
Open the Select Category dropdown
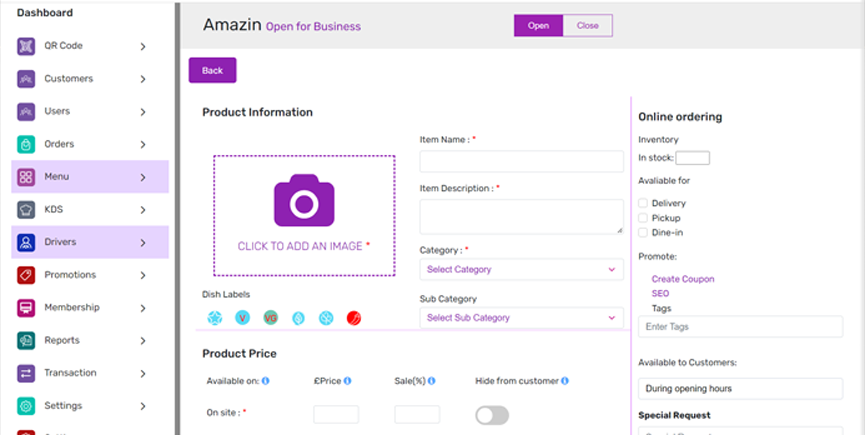[x=521, y=269]
